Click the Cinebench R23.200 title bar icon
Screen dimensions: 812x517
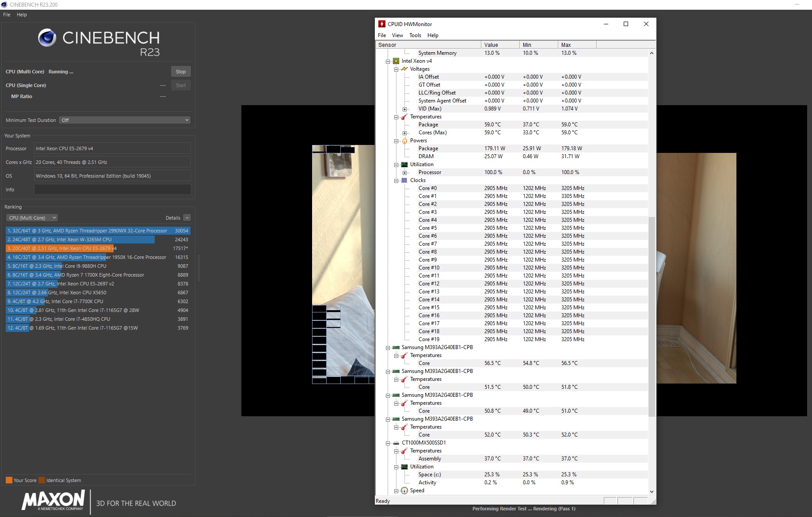coord(4,4)
